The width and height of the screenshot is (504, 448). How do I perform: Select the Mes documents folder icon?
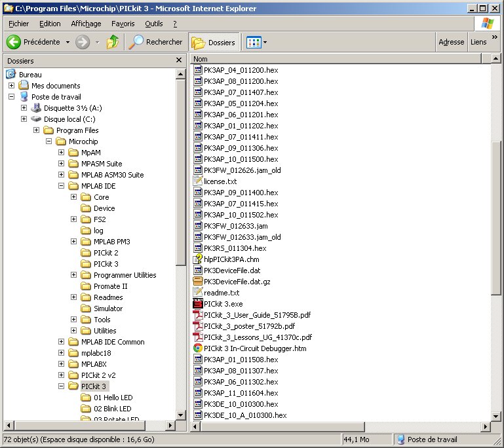point(24,85)
